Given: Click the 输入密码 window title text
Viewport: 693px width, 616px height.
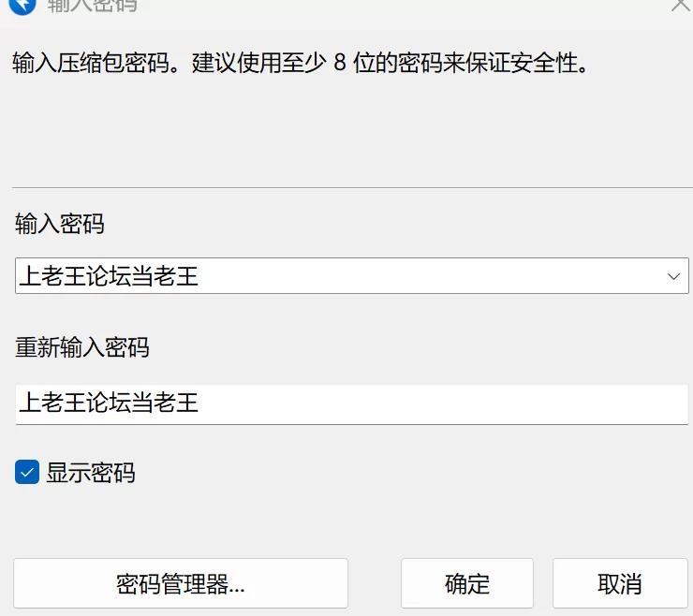Looking at the screenshot, I should [x=93, y=6].
